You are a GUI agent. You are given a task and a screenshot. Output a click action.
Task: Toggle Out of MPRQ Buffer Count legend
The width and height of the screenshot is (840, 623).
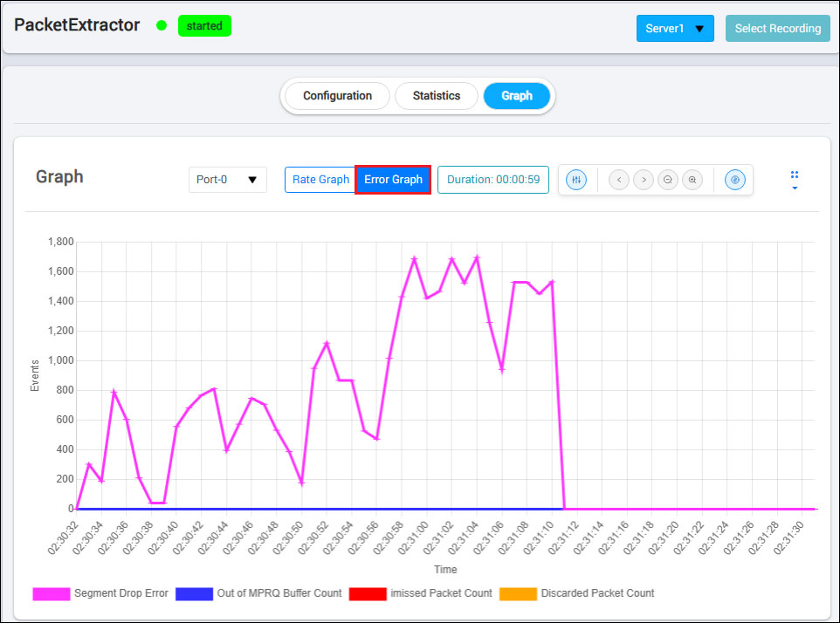click(x=258, y=593)
